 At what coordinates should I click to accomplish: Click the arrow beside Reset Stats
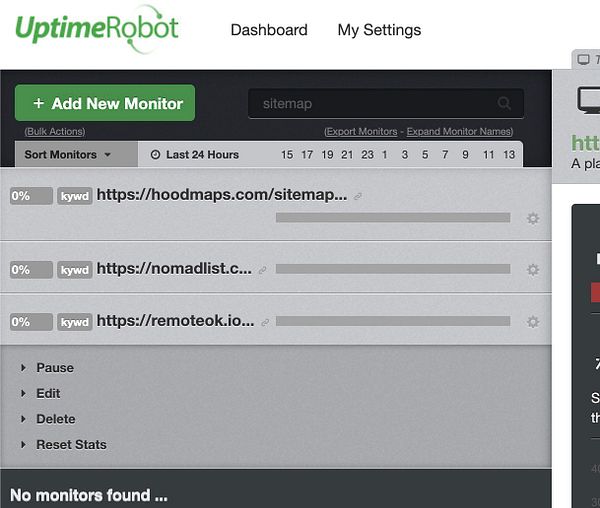(23, 444)
